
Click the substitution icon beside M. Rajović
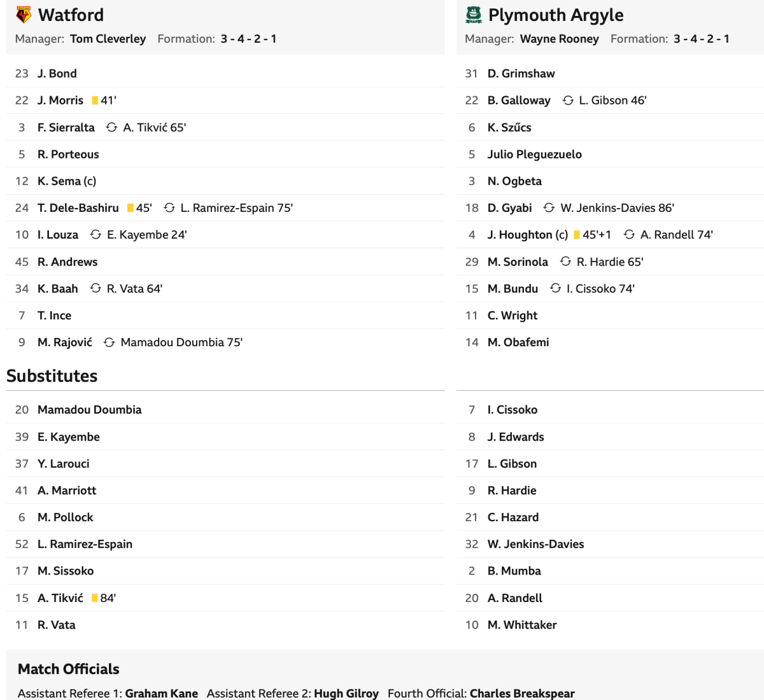110,342
